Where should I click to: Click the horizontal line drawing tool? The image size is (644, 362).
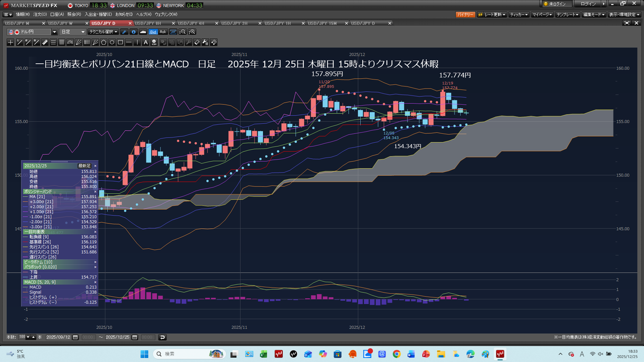pyautogui.click(x=129, y=42)
